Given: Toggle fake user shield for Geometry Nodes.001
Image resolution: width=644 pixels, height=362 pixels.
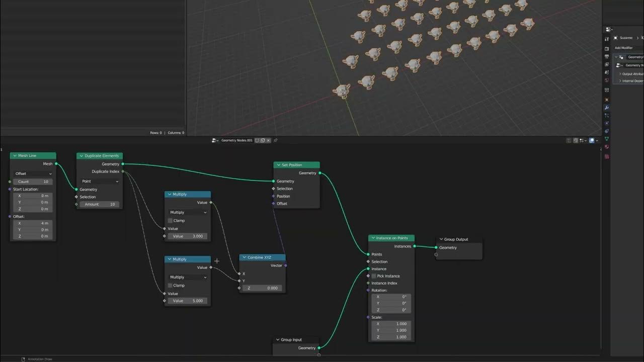Looking at the screenshot, I should tap(257, 140).
